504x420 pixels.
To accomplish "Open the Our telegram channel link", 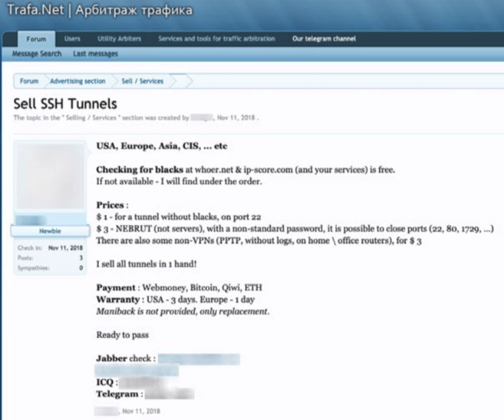I will [324, 39].
